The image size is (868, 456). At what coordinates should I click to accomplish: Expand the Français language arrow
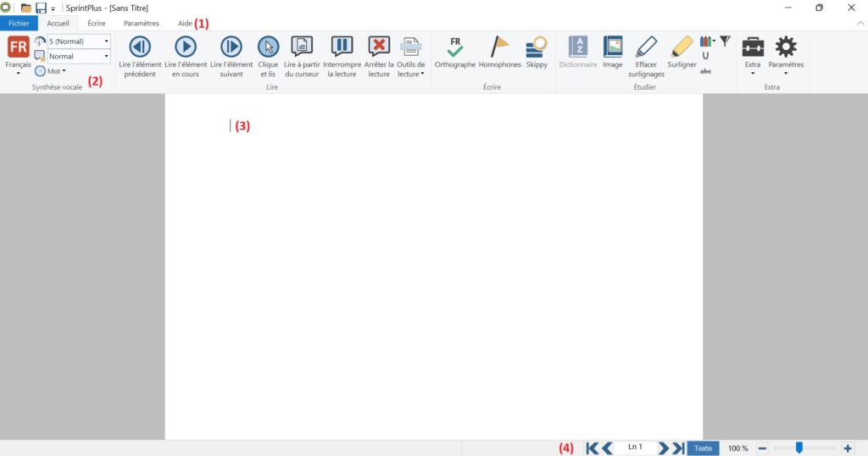tap(19, 74)
